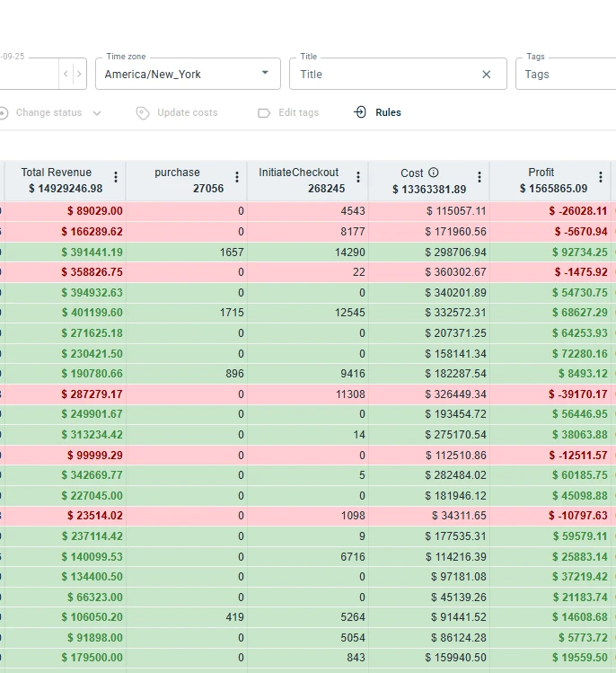Click the Edit tags button

(288, 112)
